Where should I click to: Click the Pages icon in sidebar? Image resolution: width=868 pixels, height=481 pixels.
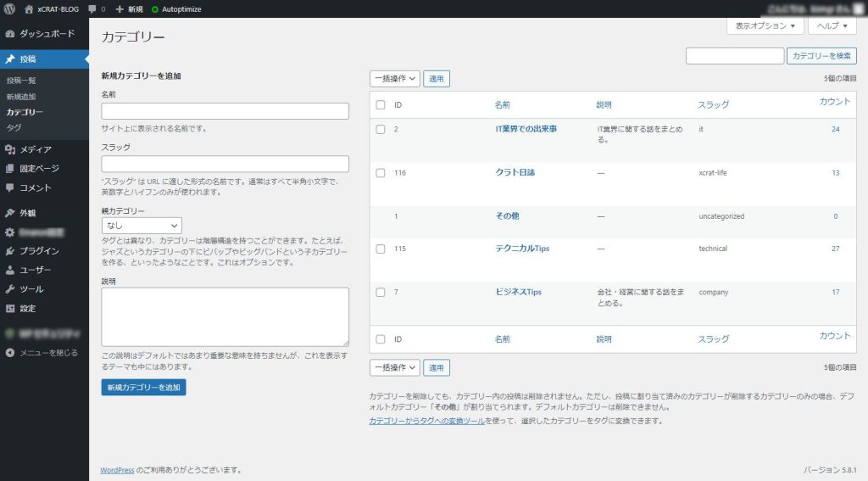pos(10,169)
